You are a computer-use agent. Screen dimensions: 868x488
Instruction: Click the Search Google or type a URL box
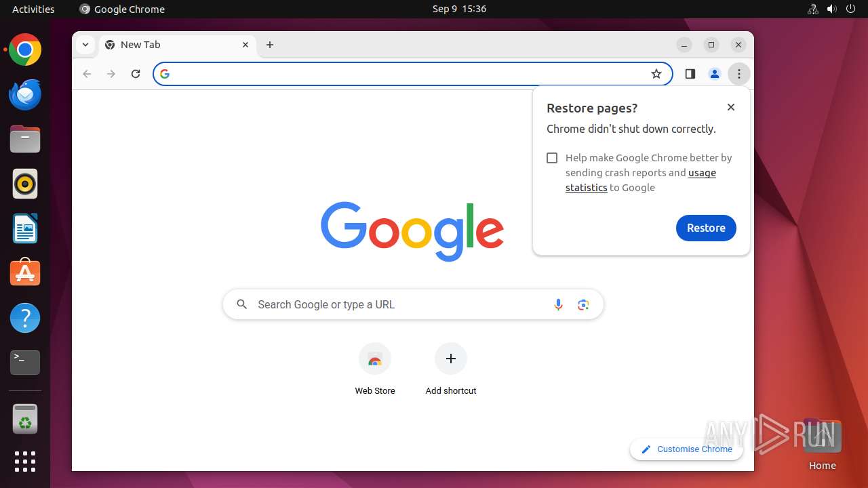(413, 305)
